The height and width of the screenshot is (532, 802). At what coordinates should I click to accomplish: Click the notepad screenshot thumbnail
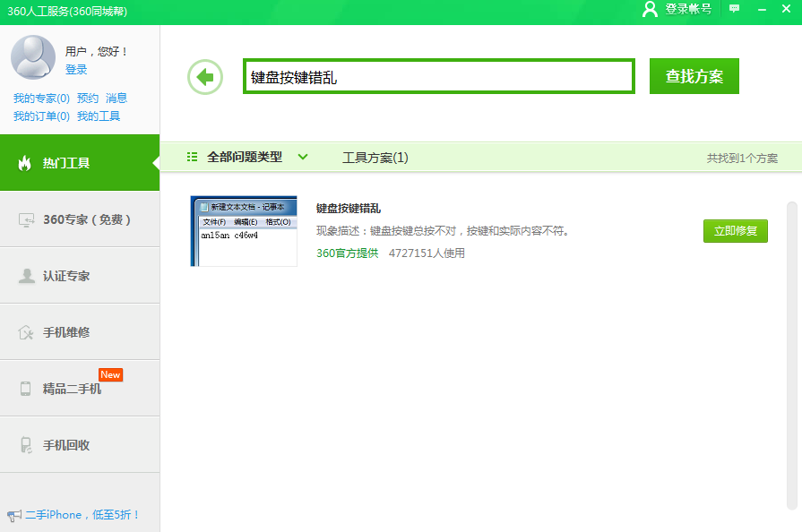[x=243, y=231]
